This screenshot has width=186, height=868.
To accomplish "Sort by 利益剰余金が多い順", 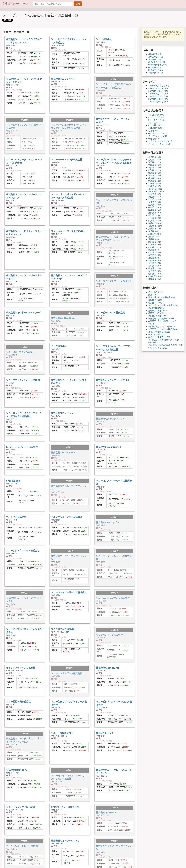I will (157, 62).
